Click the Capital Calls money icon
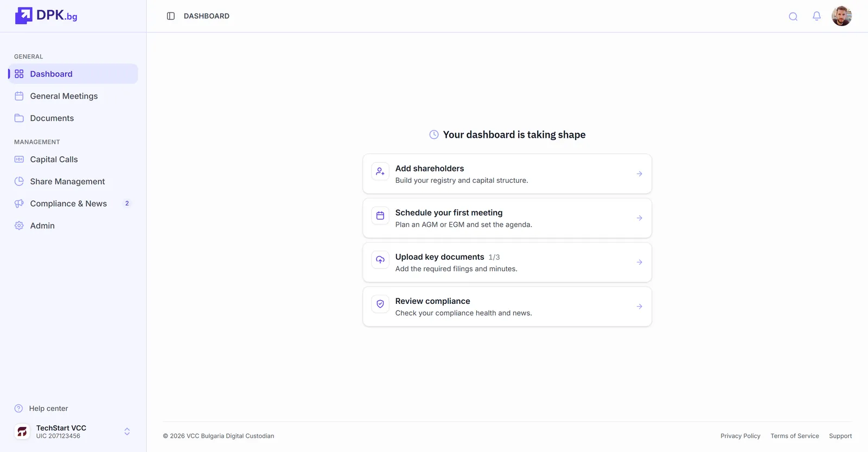 pos(19,160)
